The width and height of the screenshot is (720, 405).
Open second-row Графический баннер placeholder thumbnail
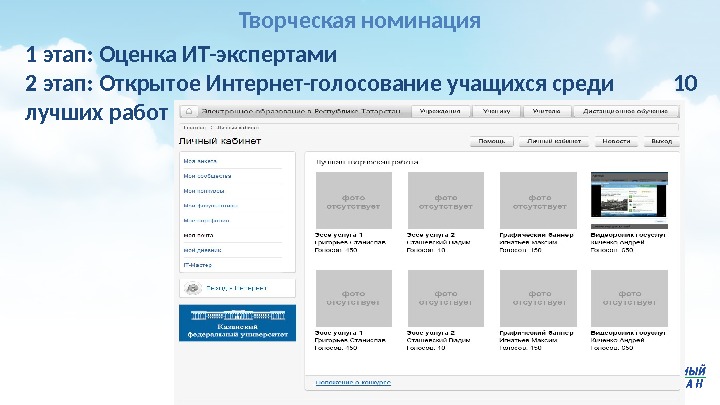coord(538,298)
